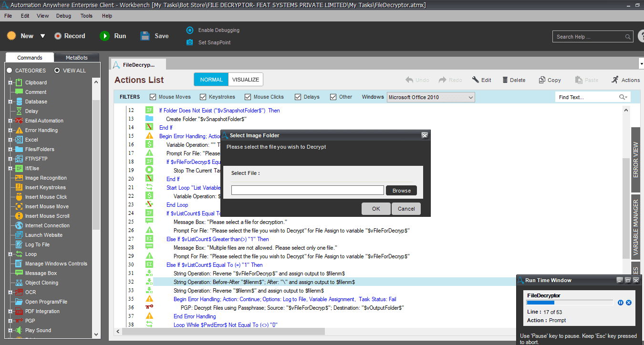Click the Copy button in Actions List
Image resolution: width=644 pixels, height=345 pixels.
click(x=550, y=80)
